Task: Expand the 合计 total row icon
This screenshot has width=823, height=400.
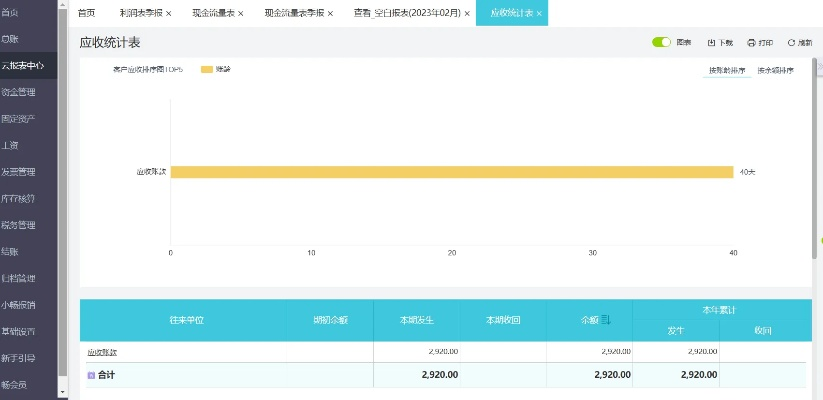Action: click(91, 375)
